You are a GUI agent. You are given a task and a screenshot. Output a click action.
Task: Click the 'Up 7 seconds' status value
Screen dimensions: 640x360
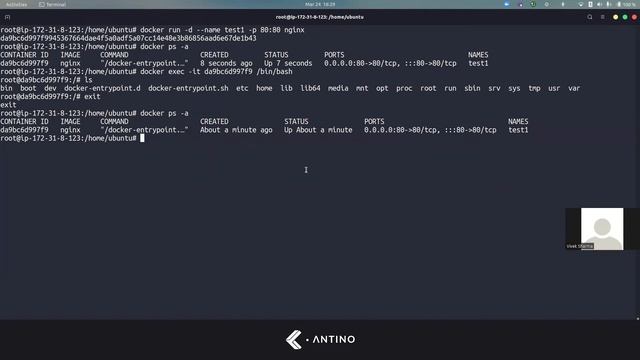(288, 63)
